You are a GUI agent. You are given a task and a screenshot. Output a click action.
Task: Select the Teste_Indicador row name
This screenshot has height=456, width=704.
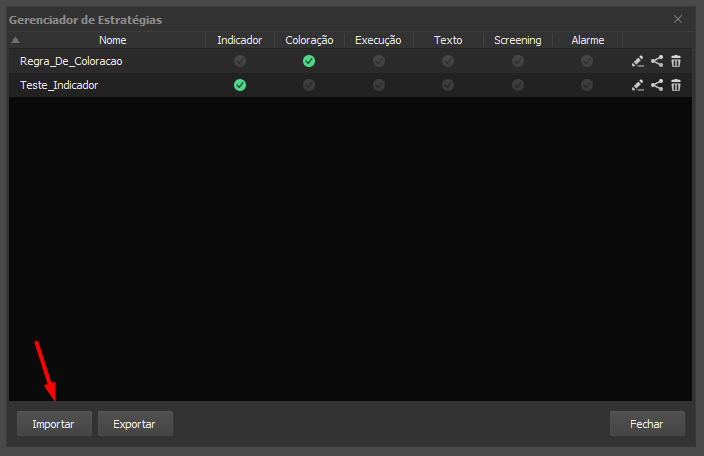[x=59, y=85]
